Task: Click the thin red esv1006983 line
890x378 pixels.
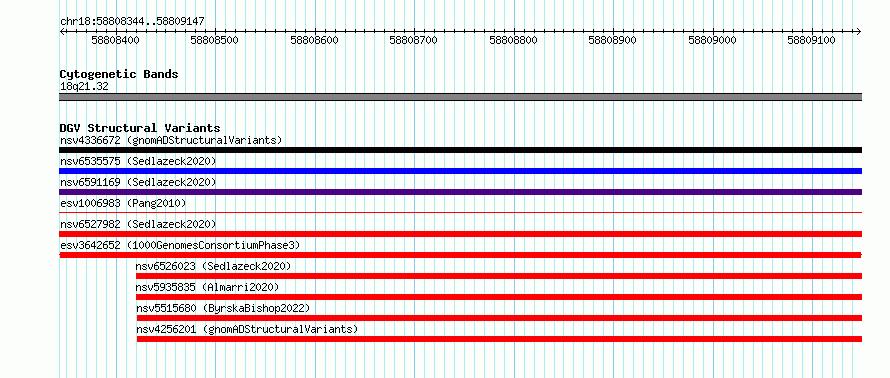Action: 460,213
